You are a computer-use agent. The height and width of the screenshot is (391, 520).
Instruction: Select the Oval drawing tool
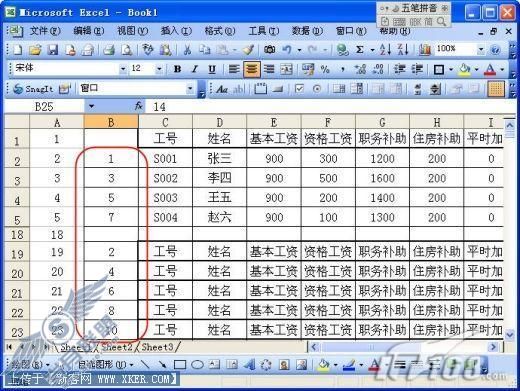point(197,364)
